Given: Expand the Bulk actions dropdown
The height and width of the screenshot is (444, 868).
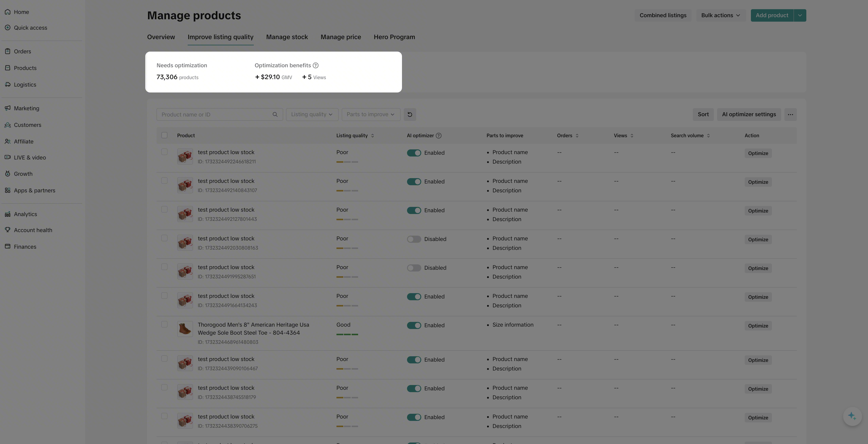Looking at the screenshot, I should point(720,15).
